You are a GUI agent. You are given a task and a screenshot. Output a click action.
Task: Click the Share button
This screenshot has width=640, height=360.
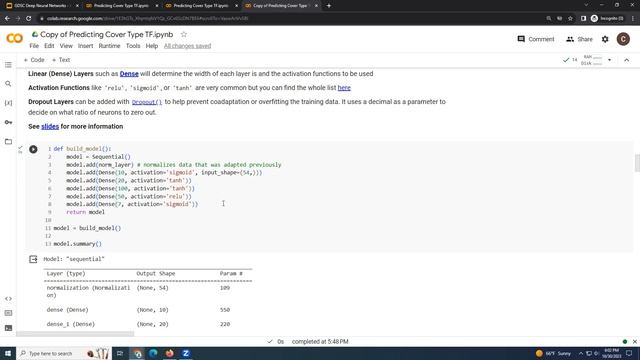[579, 39]
